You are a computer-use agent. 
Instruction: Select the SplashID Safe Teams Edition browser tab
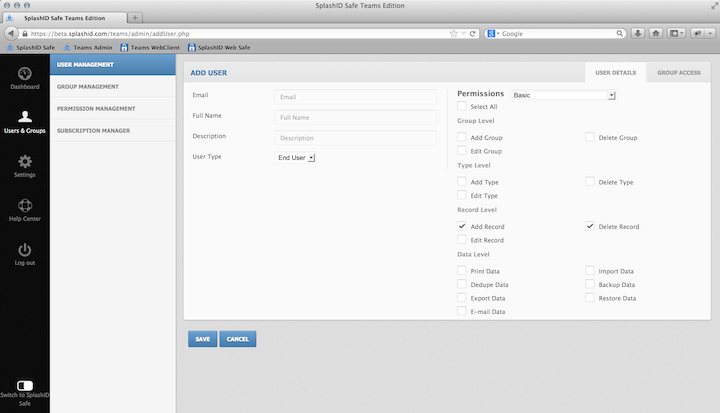coord(65,18)
